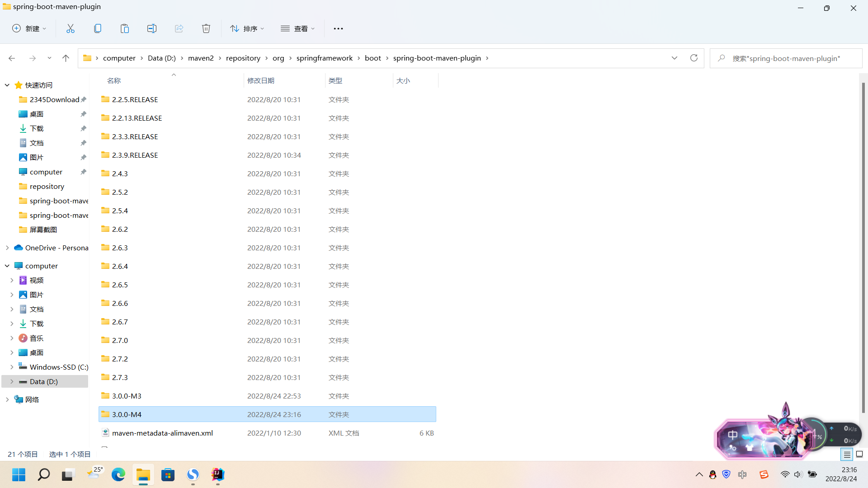Launch Microsoft Edge from taskbar
Viewport: 868px width, 488px height.
(118, 474)
